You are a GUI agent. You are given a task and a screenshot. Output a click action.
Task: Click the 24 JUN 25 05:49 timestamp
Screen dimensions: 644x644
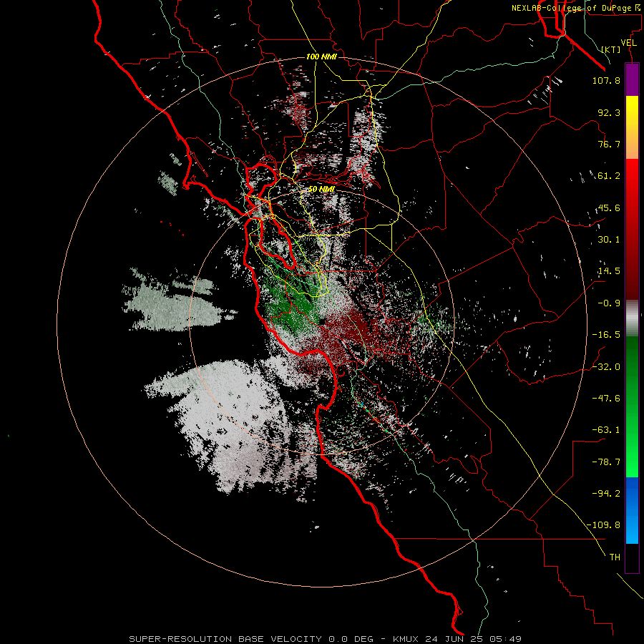click(x=474, y=639)
